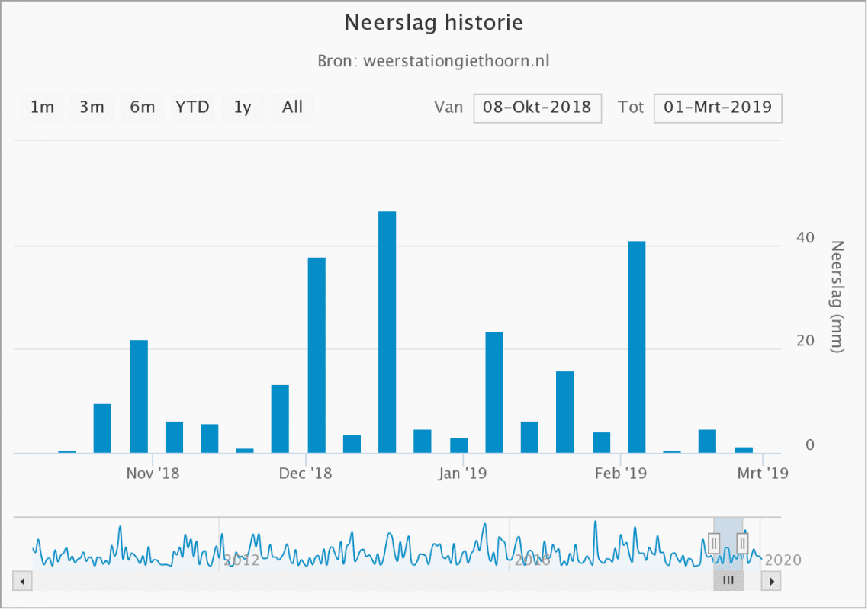The width and height of the screenshot is (868, 610).
Task: Grab the left navigator range handle
Action: pyautogui.click(x=714, y=543)
